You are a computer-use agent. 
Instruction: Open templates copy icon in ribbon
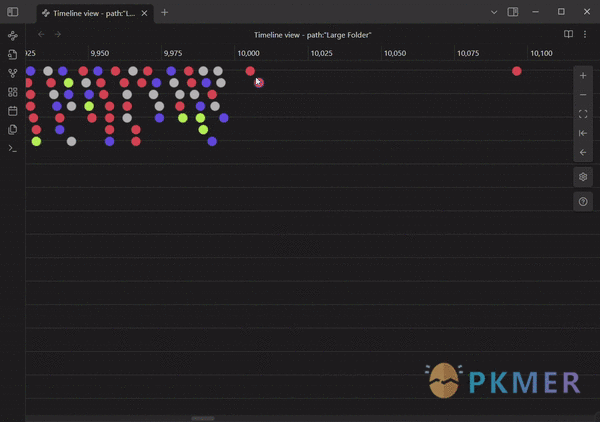[x=13, y=129]
